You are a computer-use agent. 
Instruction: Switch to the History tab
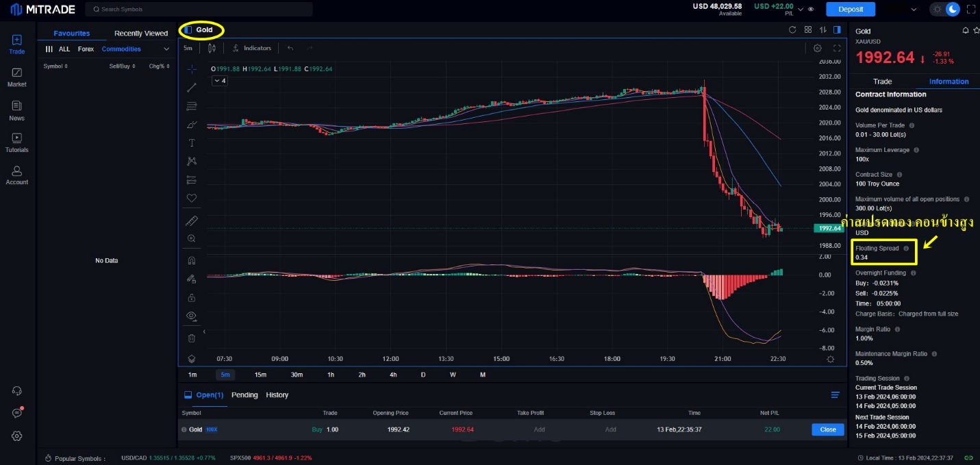(x=277, y=395)
